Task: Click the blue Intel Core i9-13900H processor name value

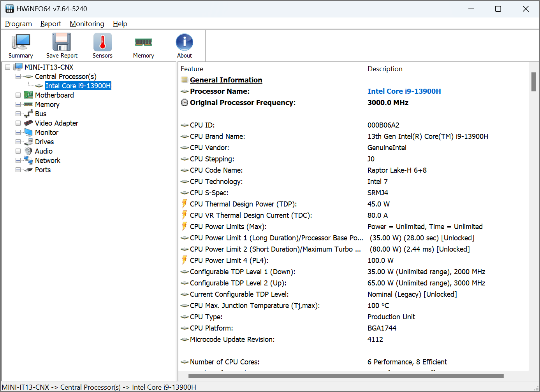Action: point(404,91)
